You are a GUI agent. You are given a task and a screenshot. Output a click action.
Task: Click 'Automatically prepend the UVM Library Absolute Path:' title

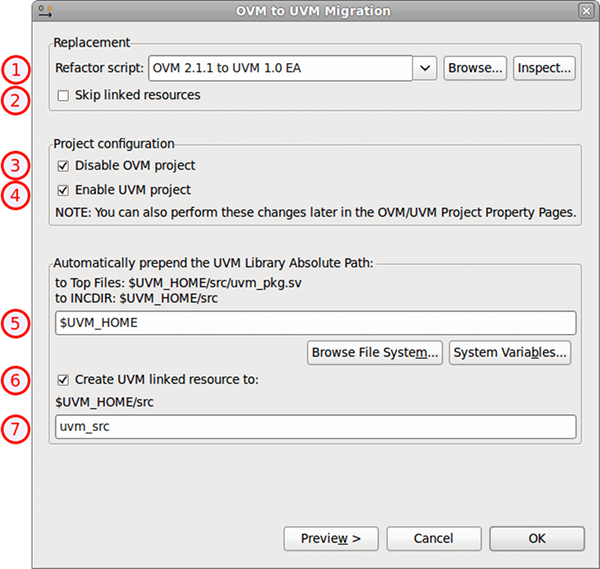point(214,263)
